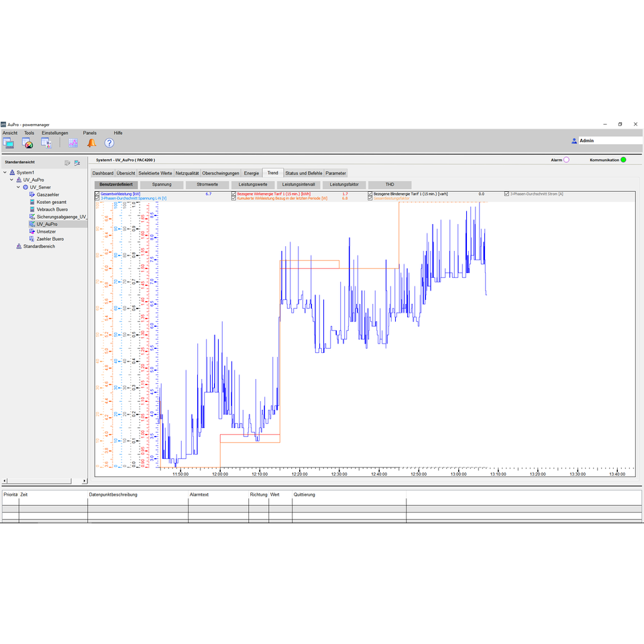
Task: Open the help question mark icon
Action: click(x=109, y=143)
